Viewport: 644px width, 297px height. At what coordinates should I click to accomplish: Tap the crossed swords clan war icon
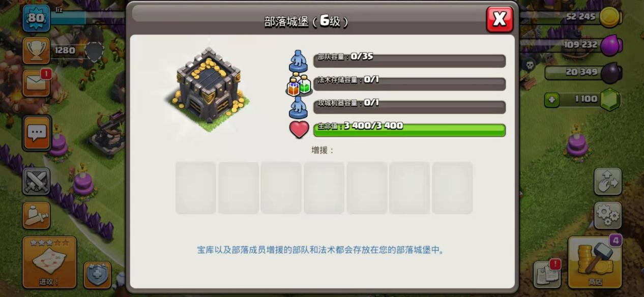coord(36,181)
